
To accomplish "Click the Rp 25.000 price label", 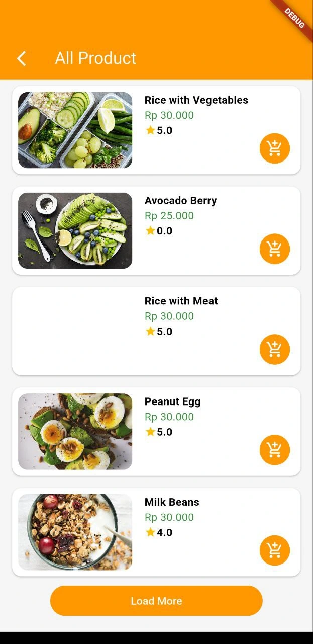I will pyautogui.click(x=169, y=216).
